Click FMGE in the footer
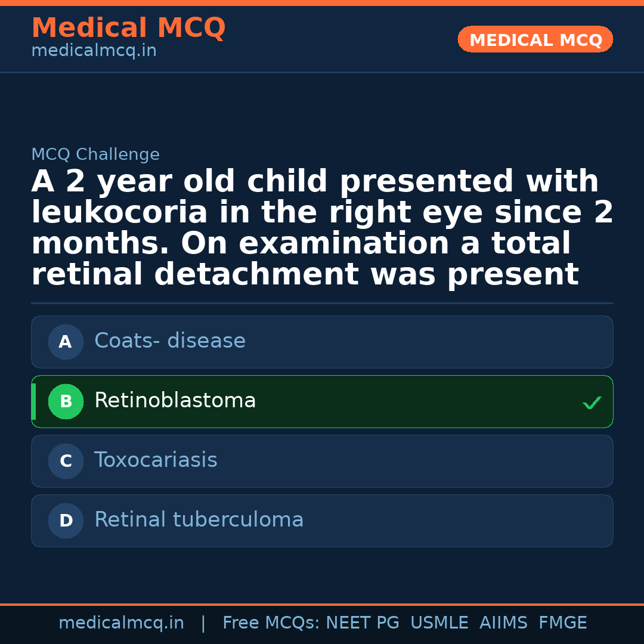 point(563,623)
